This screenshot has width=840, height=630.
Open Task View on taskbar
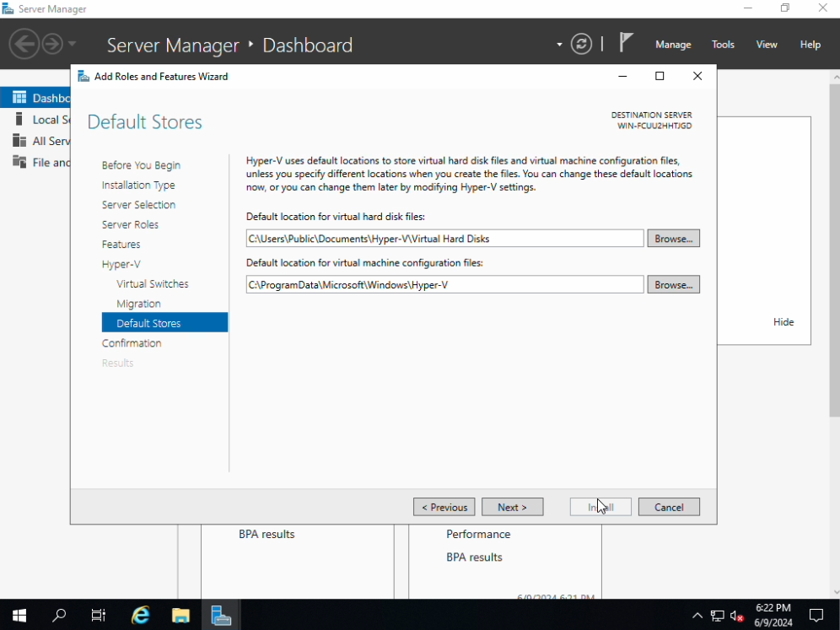[99, 615]
